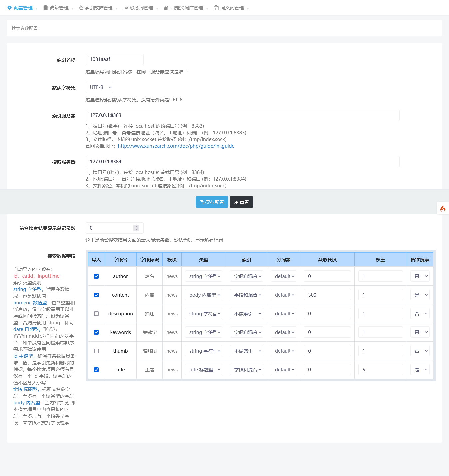Screen dimensions: 449x476
Task: Click the gear icon beside 配置管理
Action: (x=10, y=8)
